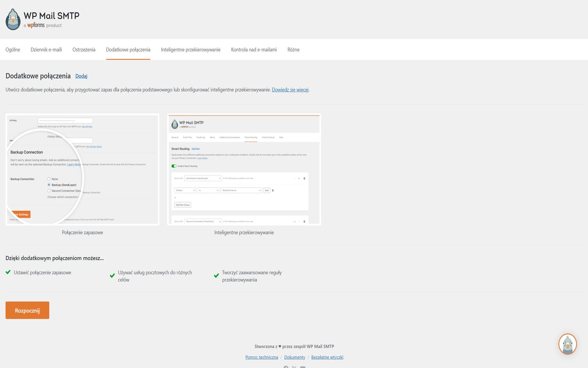This screenshot has height=368, width=588.
Task: Click the Inteligentne przekierowywanie caption under thumbnail
Action: (x=244, y=233)
